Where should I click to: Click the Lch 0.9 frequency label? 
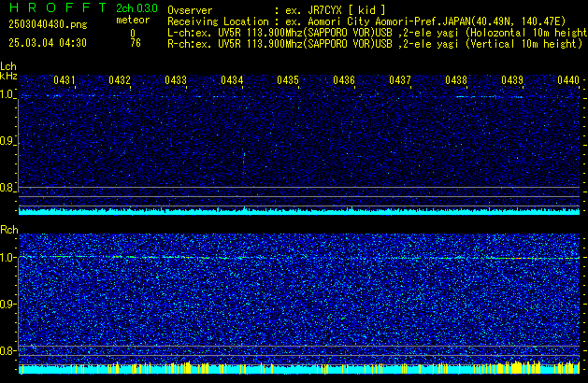pyautogui.click(x=7, y=141)
